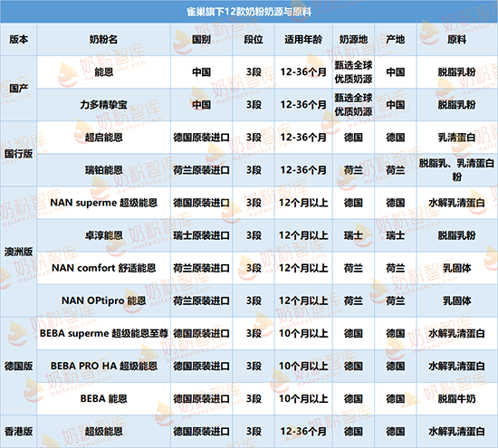498x448 pixels.
Task: Select BEBA superme 超级能恩至尊 cell
Action: [103, 333]
